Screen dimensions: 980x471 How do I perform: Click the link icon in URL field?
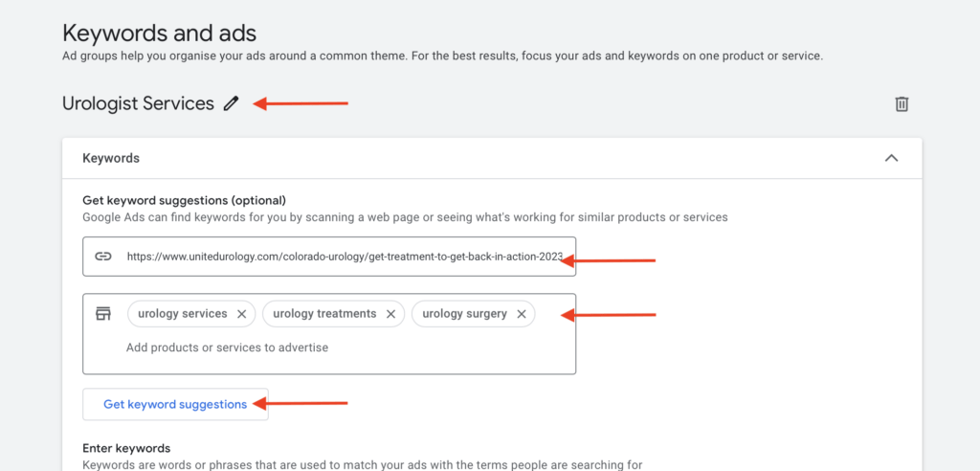[x=103, y=257]
